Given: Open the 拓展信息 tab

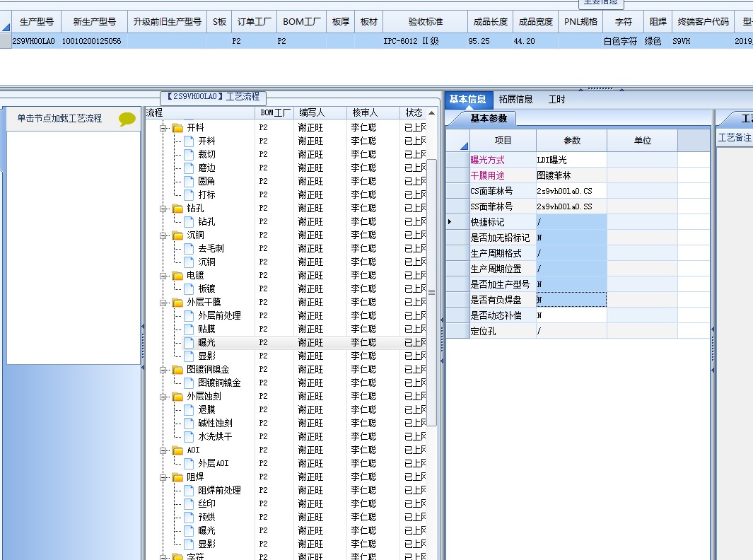Looking at the screenshot, I should tap(515, 100).
